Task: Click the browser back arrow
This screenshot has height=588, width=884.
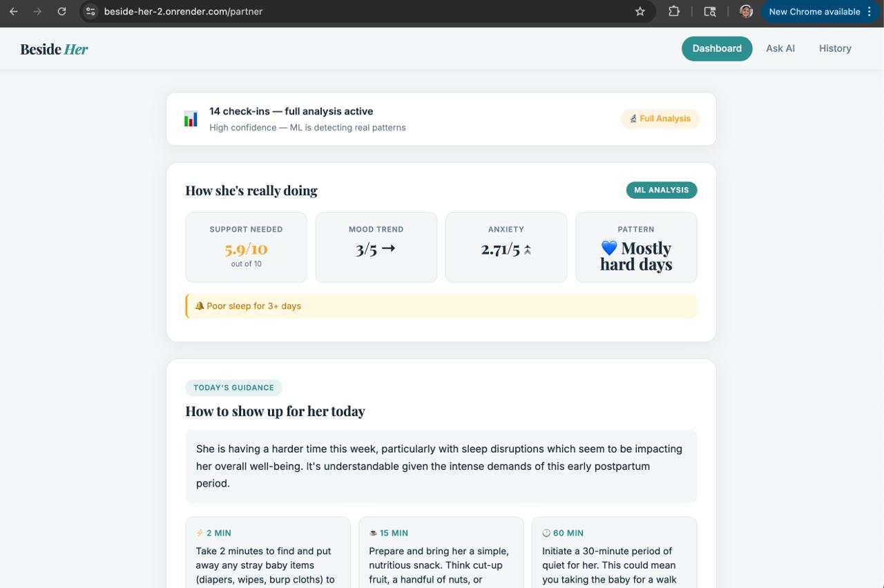Action: [13, 11]
